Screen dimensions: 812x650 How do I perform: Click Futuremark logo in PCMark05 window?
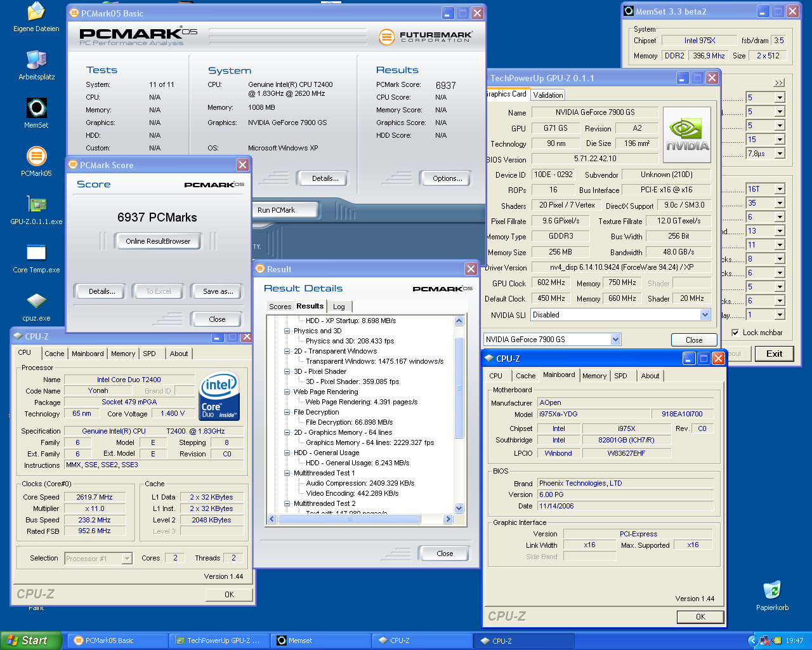(425, 37)
